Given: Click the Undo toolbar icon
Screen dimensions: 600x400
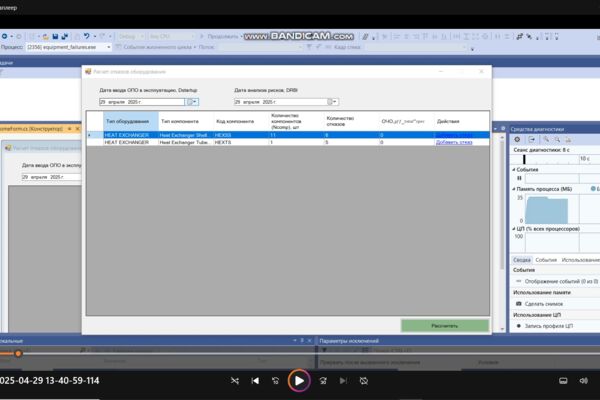Looking at the screenshot, I should coord(87,36).
